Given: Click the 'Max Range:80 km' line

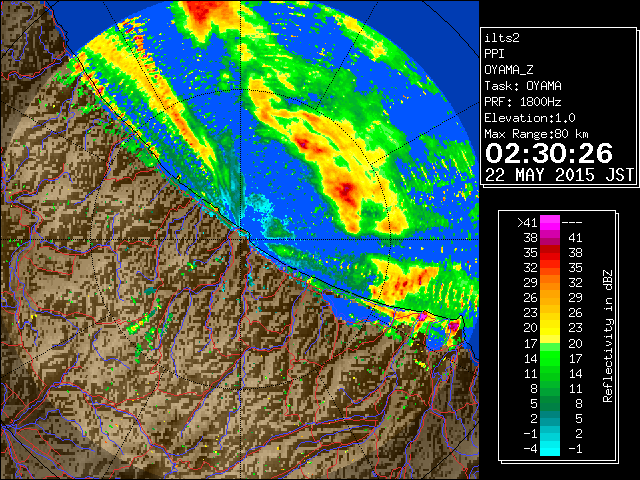Looking at the screenshot, I should (x=537, y=134).
